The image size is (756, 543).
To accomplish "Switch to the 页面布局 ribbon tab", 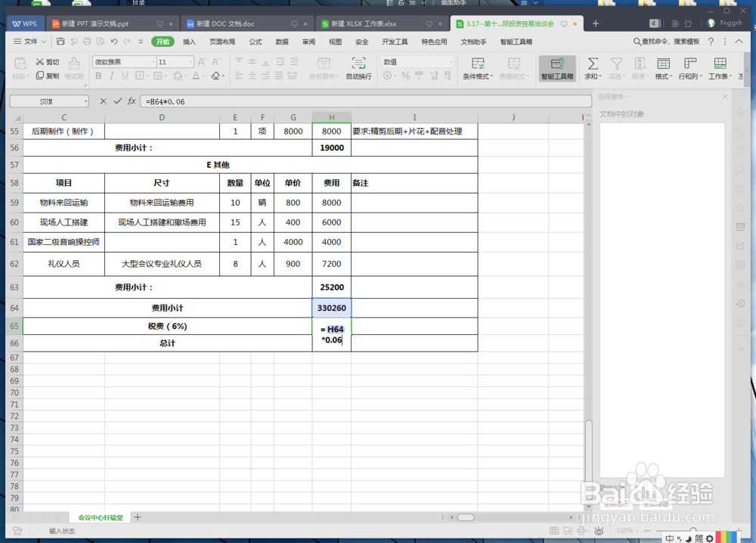I will [x=222, y=42].
